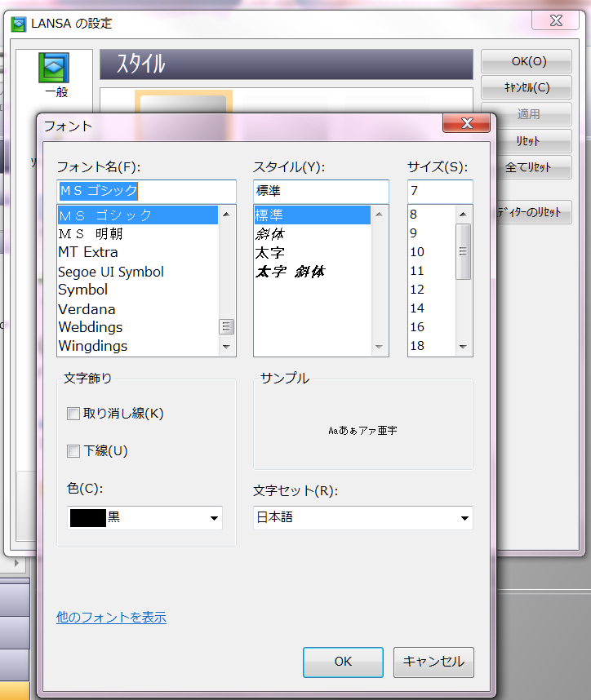This screenshot has width=591, height=700.
Task: Click the black color swatch in 色 combo
Action: pos(88,518)
